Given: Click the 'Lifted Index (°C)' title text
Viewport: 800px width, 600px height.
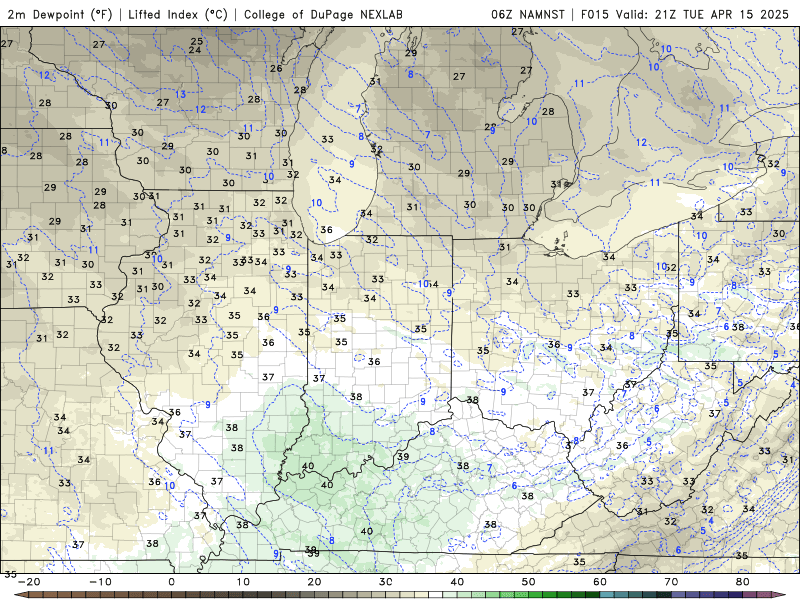Looking at the screenshot, I should click(x=178, y=14).
